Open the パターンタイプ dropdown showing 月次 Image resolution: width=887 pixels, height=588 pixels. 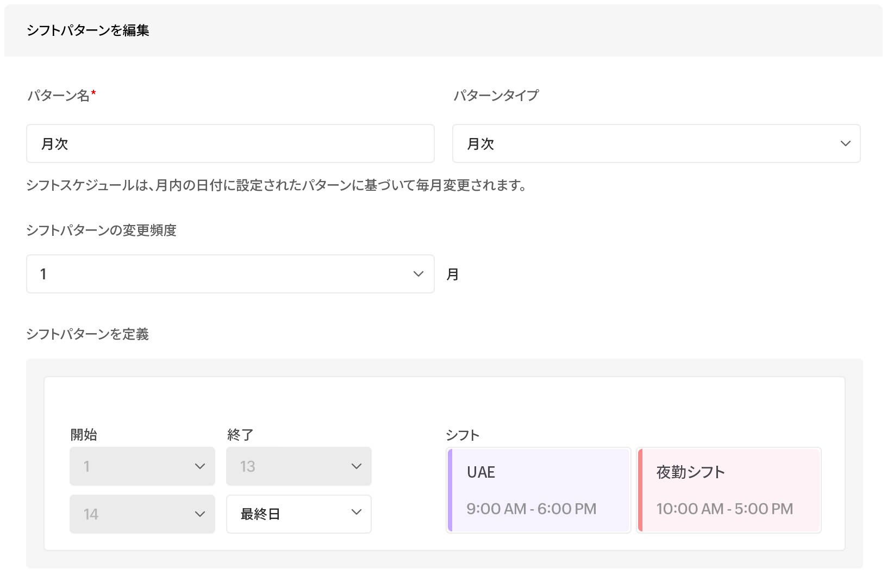656,143
